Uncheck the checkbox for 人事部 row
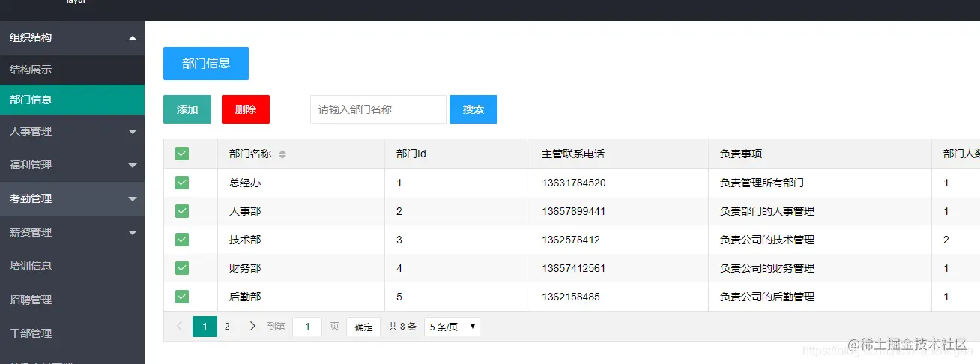The height and width of the screenshot is (364, 980). [x=182, y=211]
